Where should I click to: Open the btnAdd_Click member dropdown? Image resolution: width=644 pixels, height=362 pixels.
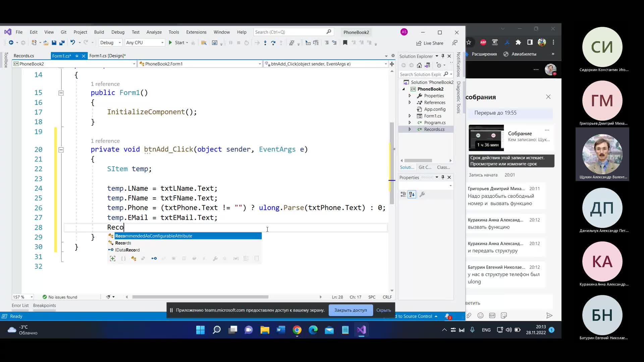coord(326,64)
